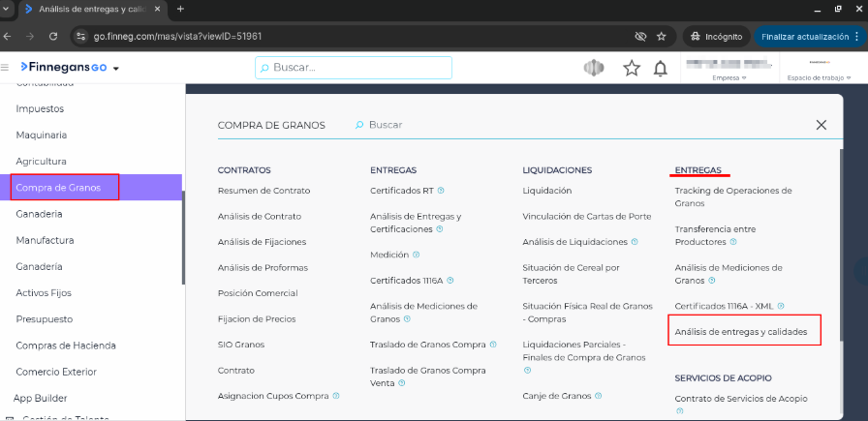
Task: Open the hamburger menu beside Finnegans logo
Action: 6,68
